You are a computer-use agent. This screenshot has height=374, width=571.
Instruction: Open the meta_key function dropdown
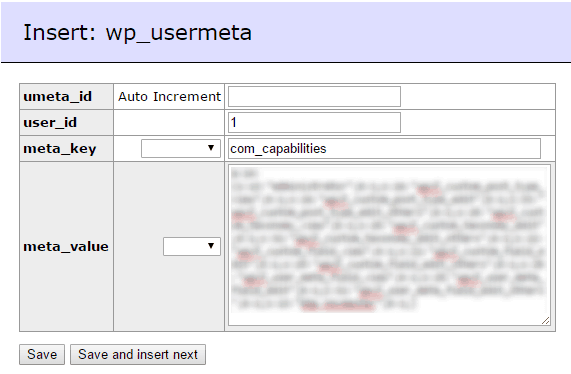coord(181,148)
